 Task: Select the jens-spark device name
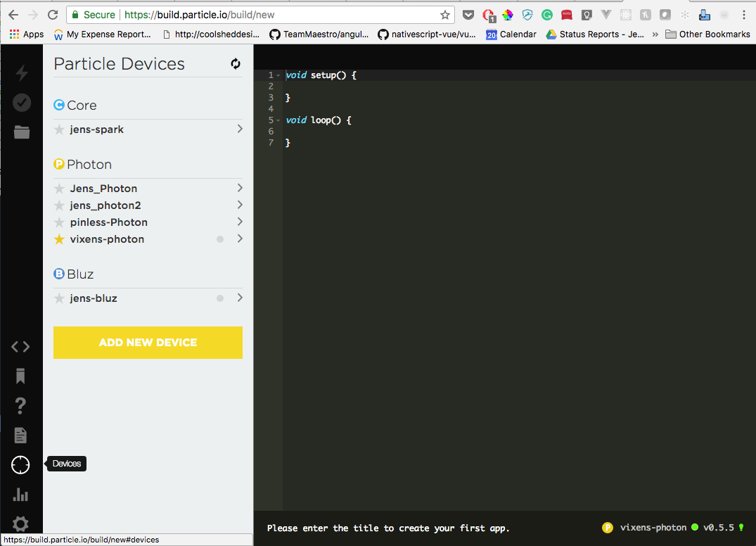[x=96, y=129]
